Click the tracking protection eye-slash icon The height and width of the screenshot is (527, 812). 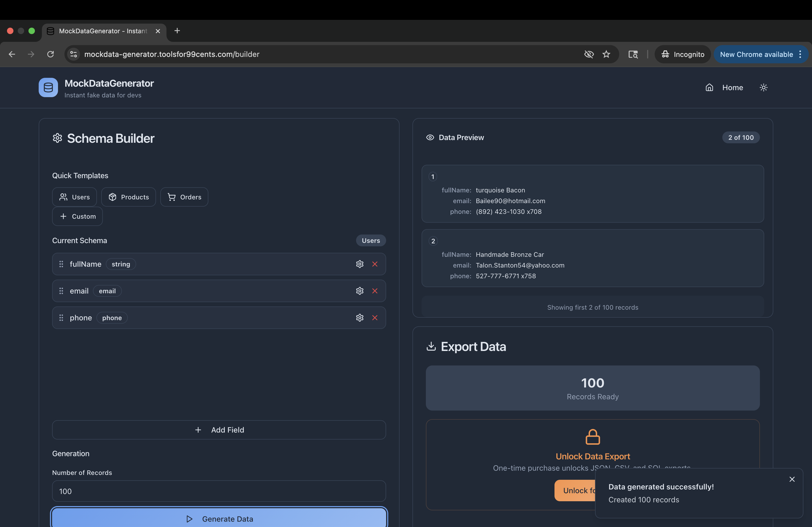click(589, 54)
